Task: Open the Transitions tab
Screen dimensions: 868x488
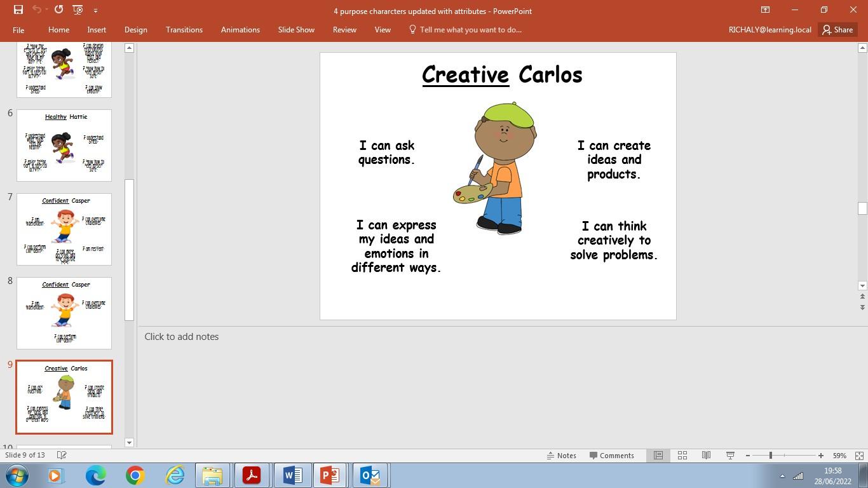Action: point(184,30)
